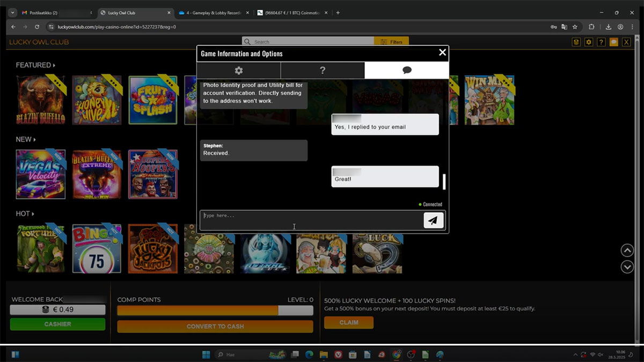Bookmark this page with the star

(575, 27)
